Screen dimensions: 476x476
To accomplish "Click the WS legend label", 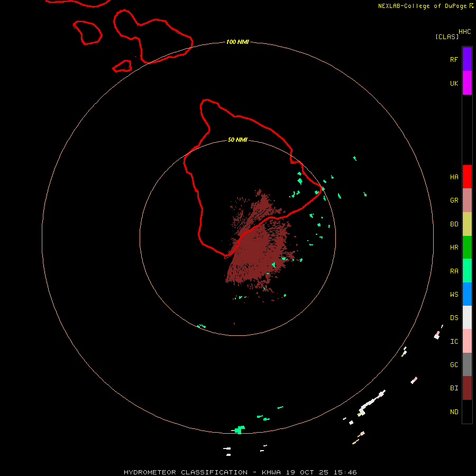I will point(454,294).
